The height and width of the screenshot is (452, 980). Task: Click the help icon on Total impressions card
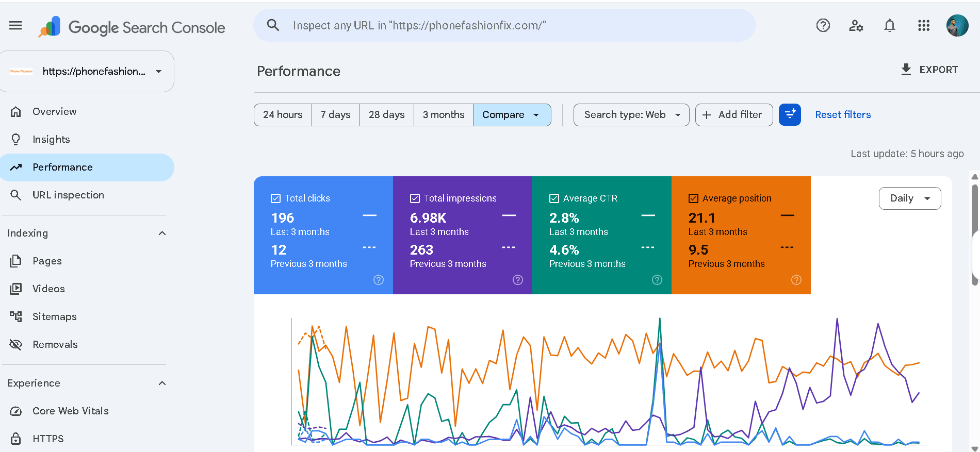pyautogui.click(x=518, y=280)
